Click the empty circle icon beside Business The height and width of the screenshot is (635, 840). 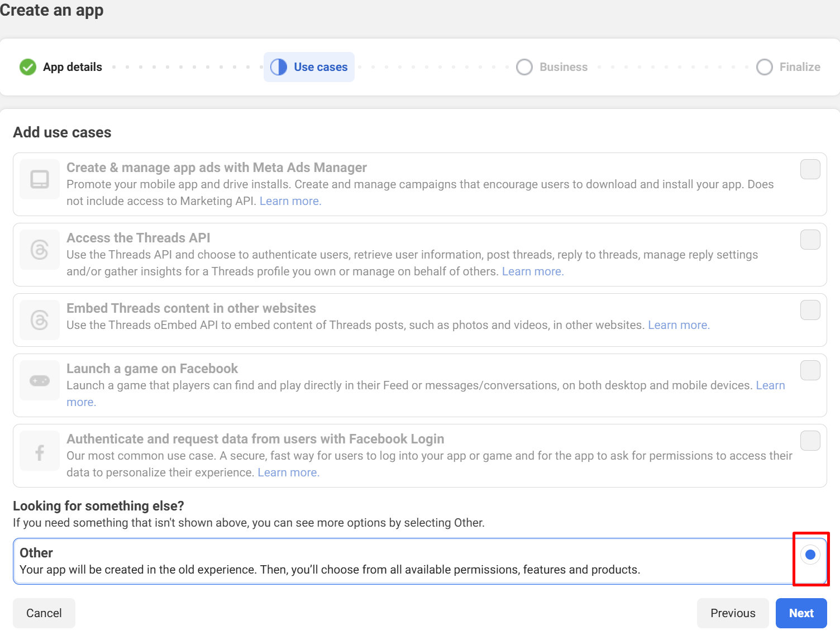point(524,67)
